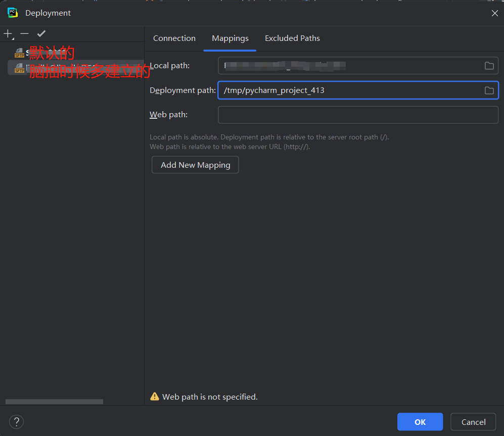Click the 'use as default' checkmark icon
Image resolution: width=504 pixels, height=436 pixels.
click(41, 34)
